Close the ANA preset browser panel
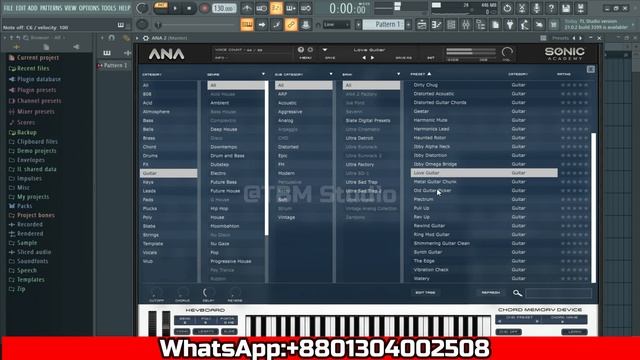Screen dimensions: 640x360 tap(591, 69)
